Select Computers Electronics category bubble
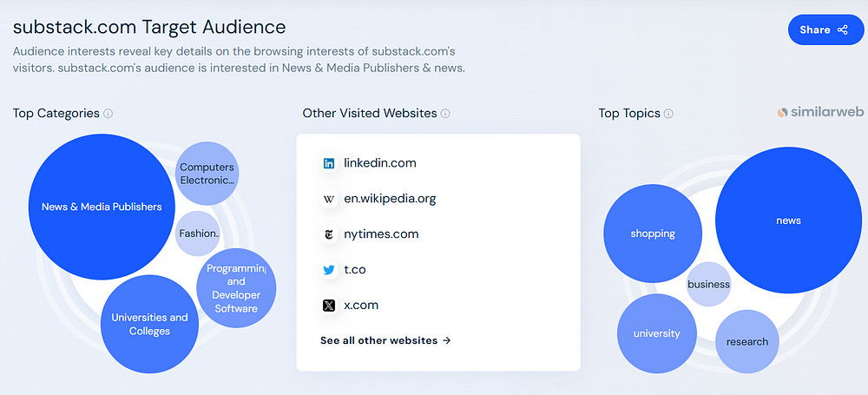 (x=207, y=174)
